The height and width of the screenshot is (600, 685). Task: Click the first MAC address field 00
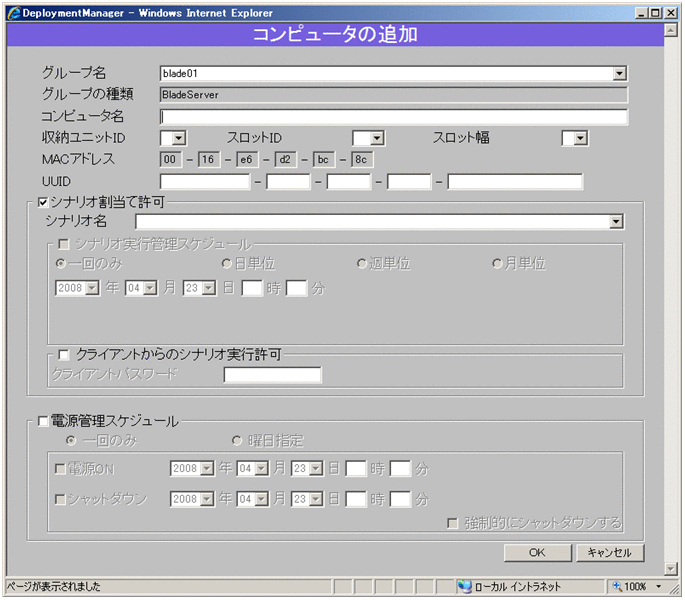(x=170, y=160)
